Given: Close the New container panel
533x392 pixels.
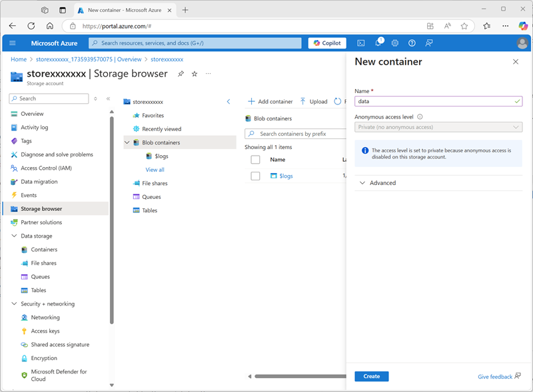Looking at the screenshot, I should (x=516, y=61).
